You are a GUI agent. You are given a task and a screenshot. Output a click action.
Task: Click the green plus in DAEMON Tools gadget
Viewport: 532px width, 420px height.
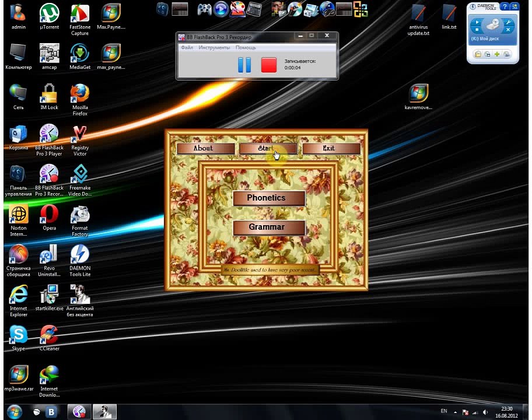(x=497, y=54)
